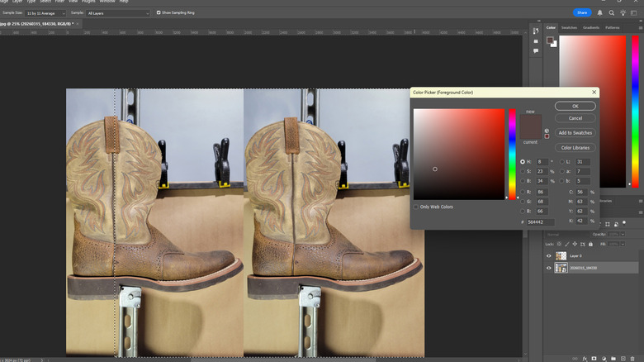Click Add to Swatches button
This screenshot has height=362, width=644.
[575, 133]
